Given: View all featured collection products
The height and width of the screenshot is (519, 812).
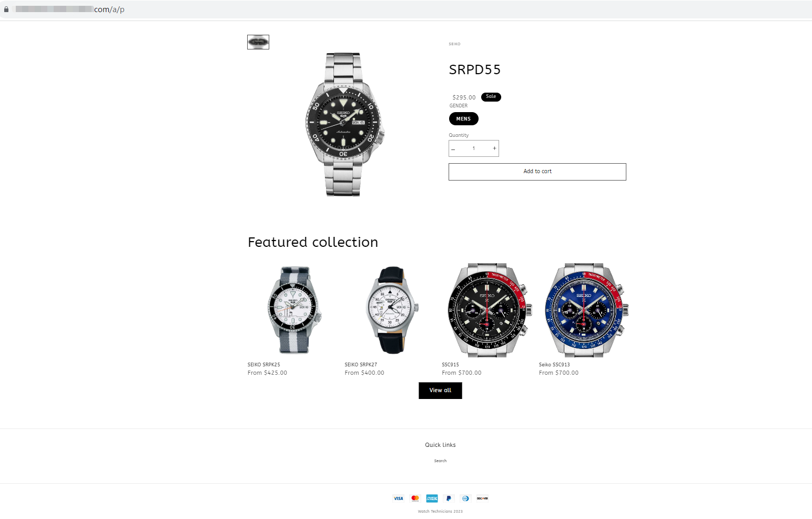Looking at the screenshot, I should (440, 391).
